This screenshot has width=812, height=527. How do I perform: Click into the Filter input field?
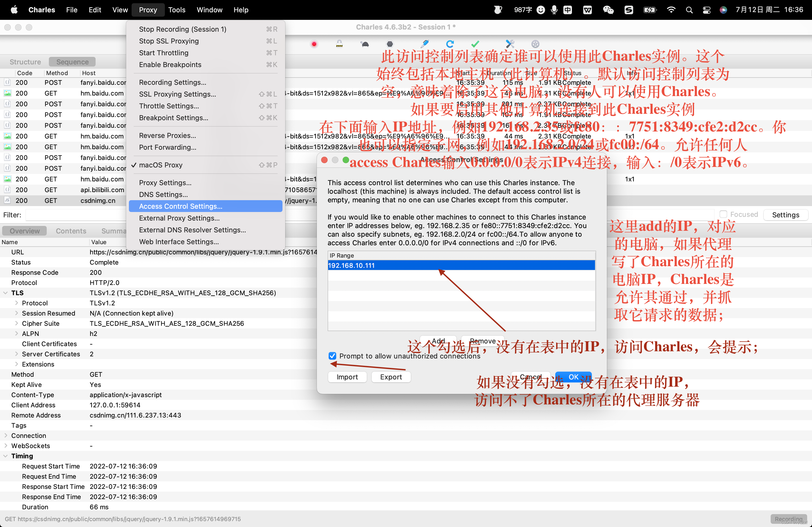tap(370, 215)
